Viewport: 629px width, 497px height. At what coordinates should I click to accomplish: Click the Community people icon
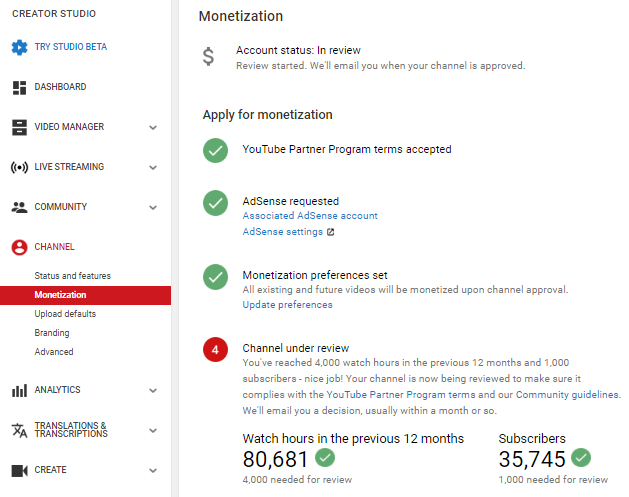click(x=19, y=207)
